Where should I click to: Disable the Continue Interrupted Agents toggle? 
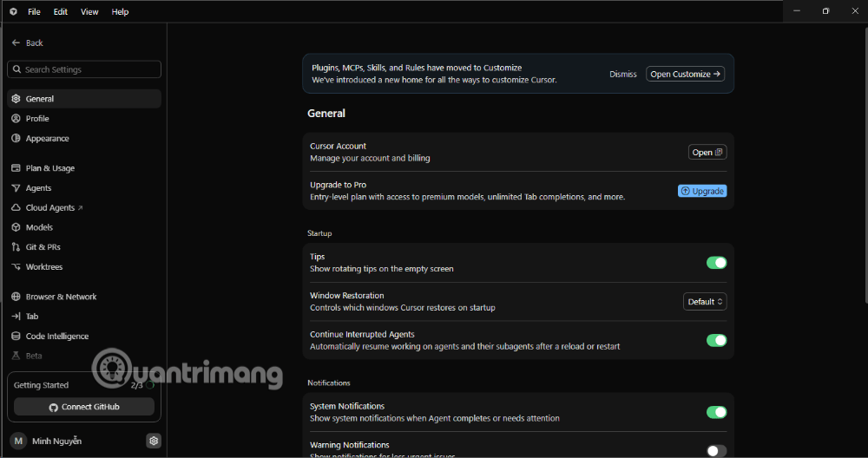point(716,340)
